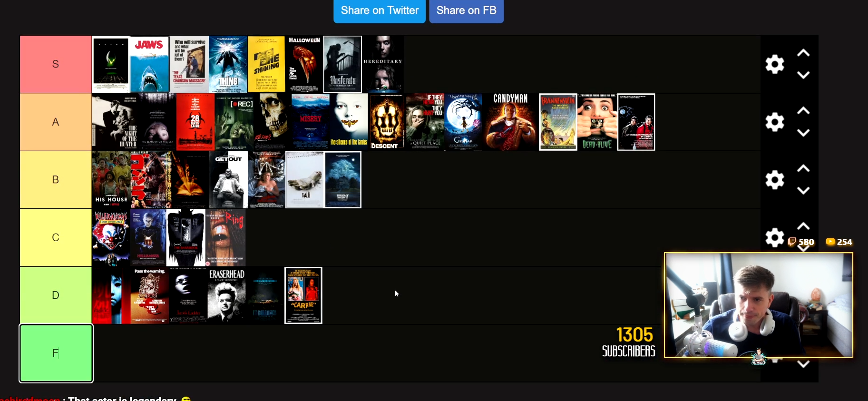Move A tier row up with arrow
Viewport: 868px width, 401px height.
[x=803, y=111]
